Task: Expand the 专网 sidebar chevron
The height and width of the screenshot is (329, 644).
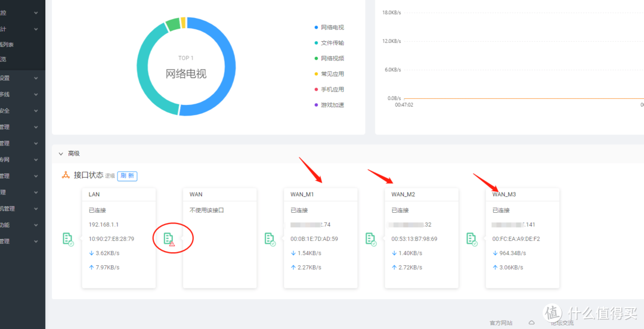Action: coord(36,160)
